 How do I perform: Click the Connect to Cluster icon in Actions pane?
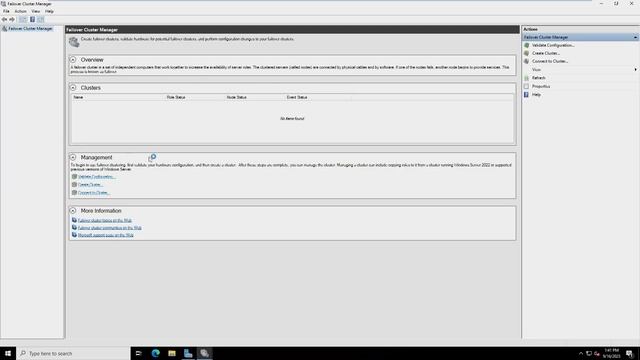point(527,61)
